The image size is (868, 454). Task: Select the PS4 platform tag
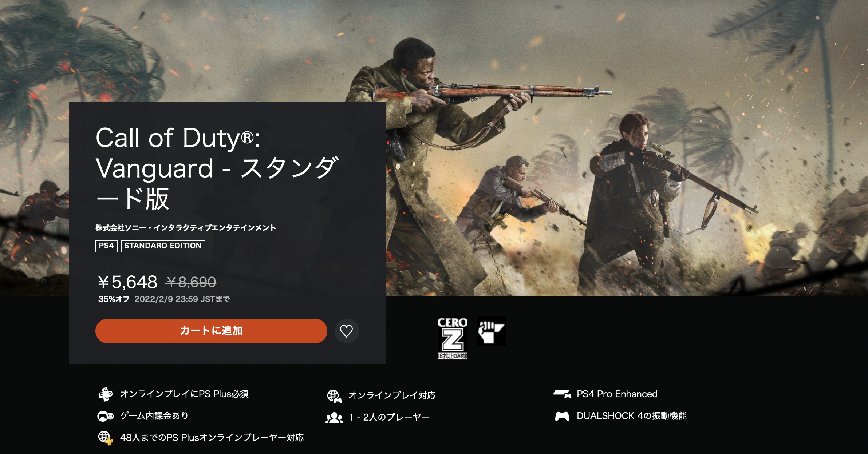[106, 246]
